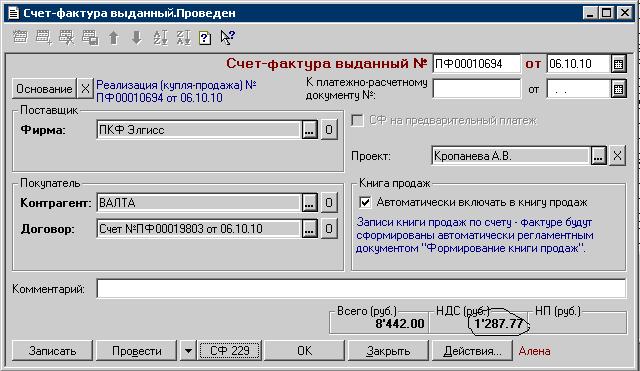
Task: Open Проект selection with ellipsis button
Action: (x=598, y=156)
